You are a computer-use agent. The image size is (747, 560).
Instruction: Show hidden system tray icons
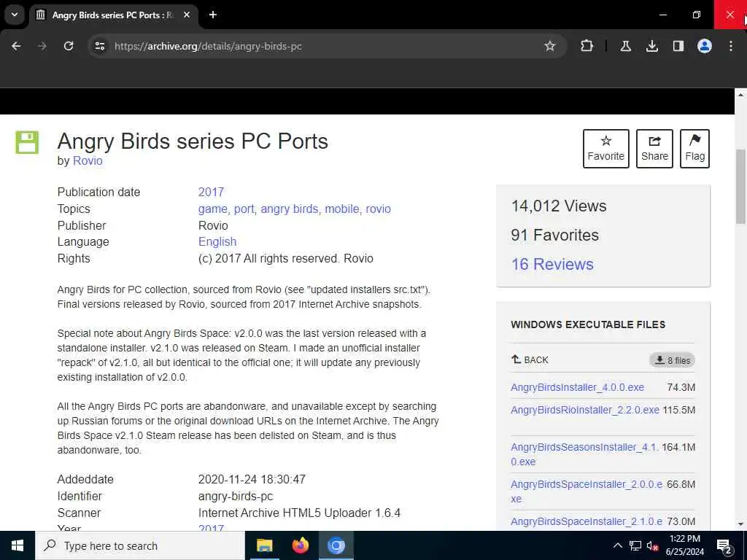617,545
